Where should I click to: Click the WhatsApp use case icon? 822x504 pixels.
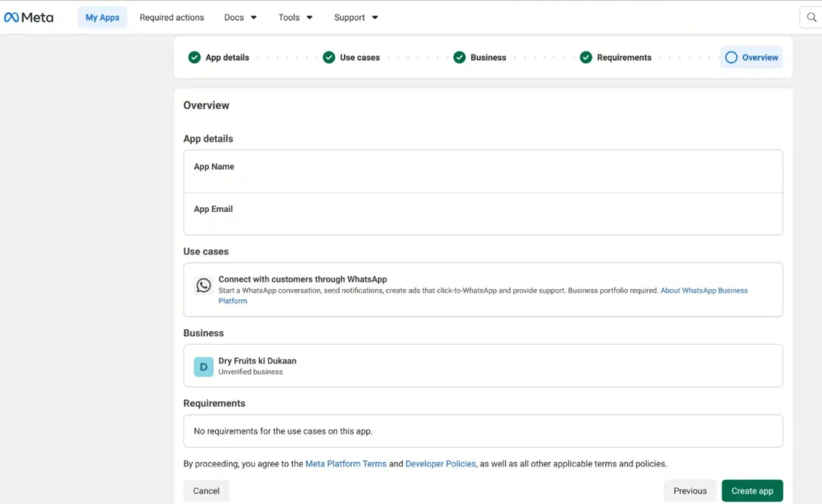(x=203, y=285)
